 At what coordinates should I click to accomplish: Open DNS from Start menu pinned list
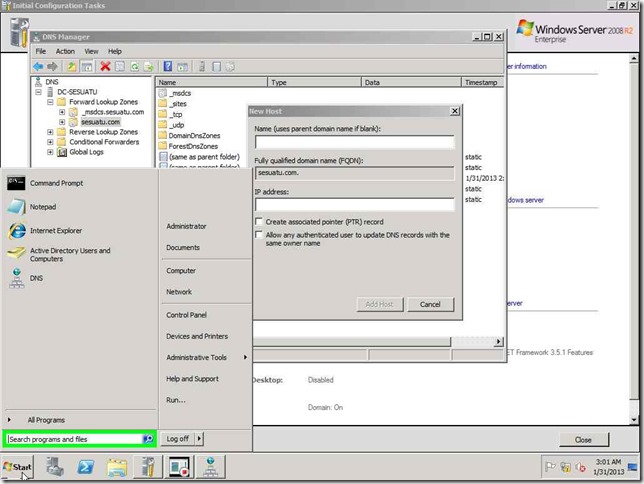[x=36, y=278]
